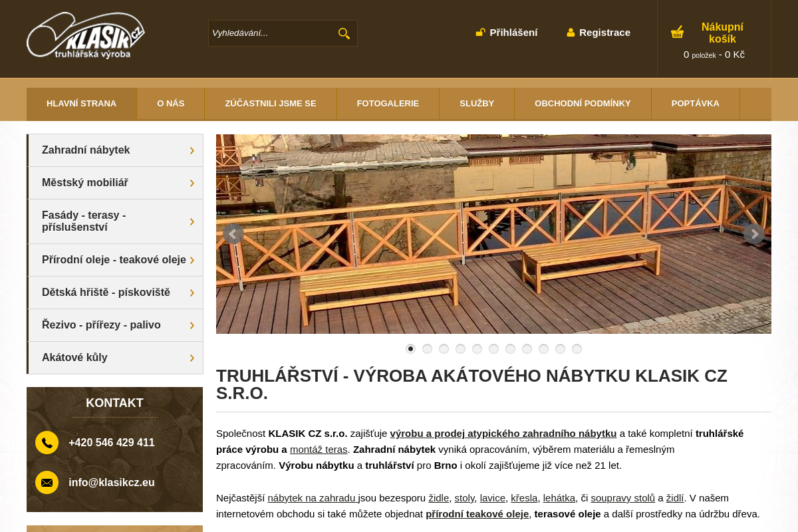Expand Fasády - terasy - příslušenství chevron
This screenshot has width=798, height=532.
click(192, 221)
